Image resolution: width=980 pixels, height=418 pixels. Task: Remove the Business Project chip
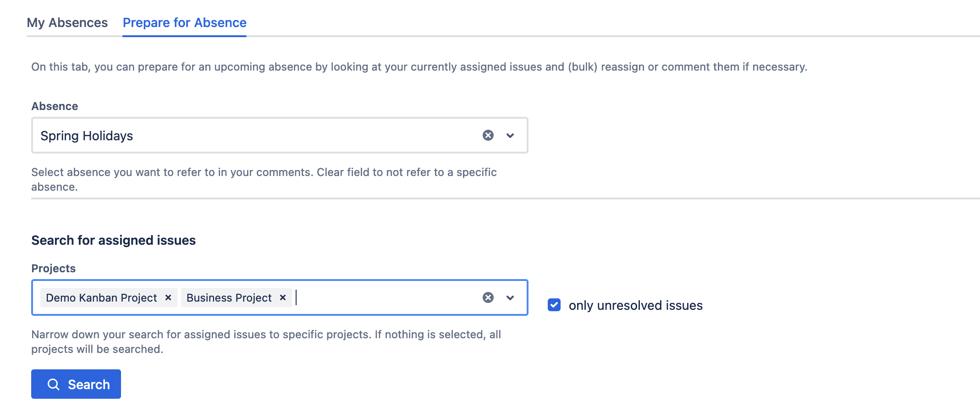[283, 297]
